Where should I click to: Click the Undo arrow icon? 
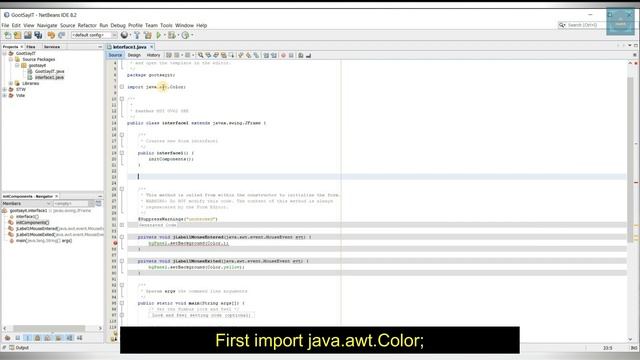tap(51, 36)
